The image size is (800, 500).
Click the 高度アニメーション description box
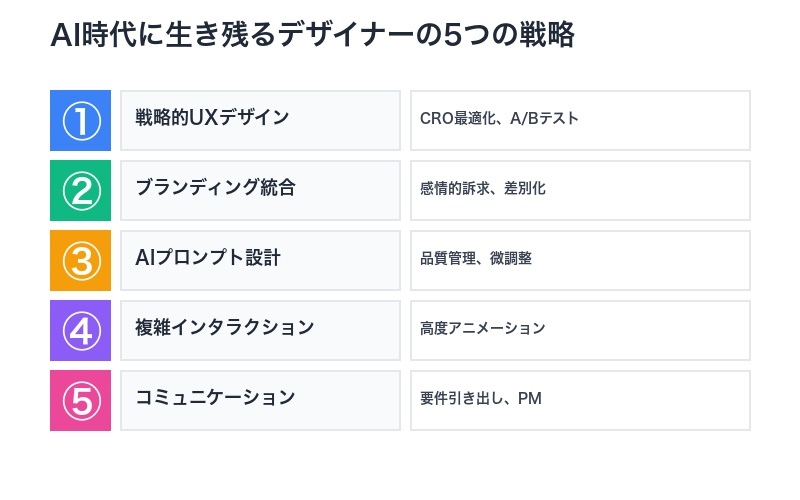click(580, 330)
